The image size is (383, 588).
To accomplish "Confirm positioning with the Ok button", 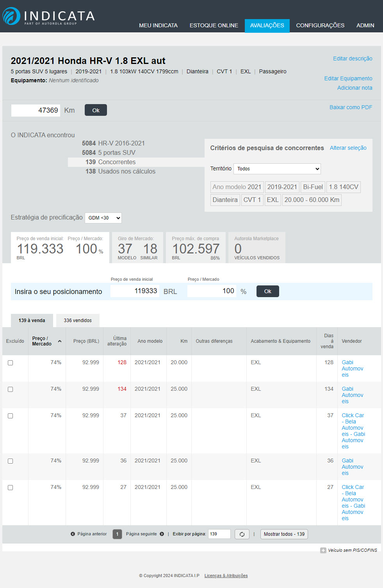I will pos(267,291).
